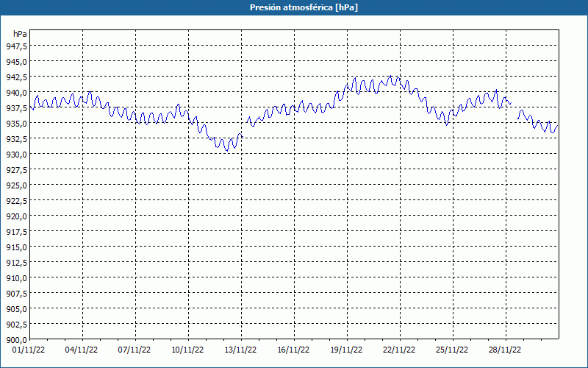The height and width of the screenshot is (368, 588).
Task: Click the 07/11/22 date label
Action: [x=135, y=350]
